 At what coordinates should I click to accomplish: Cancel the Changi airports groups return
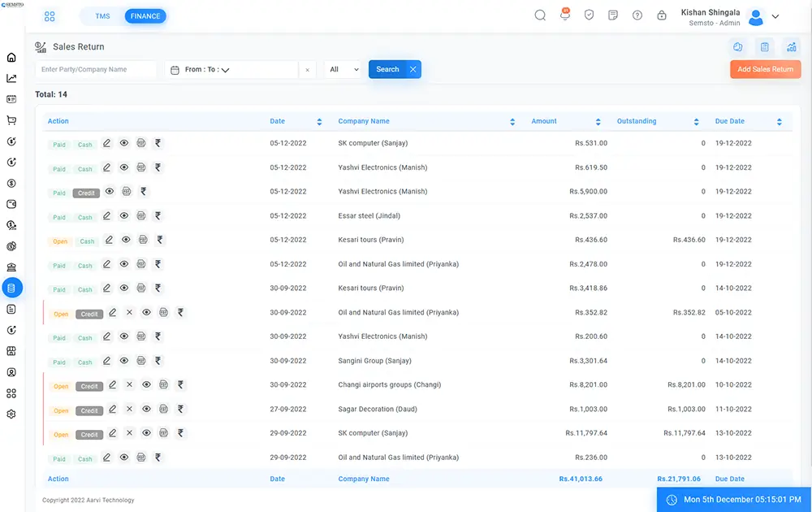tap(129, 384)
